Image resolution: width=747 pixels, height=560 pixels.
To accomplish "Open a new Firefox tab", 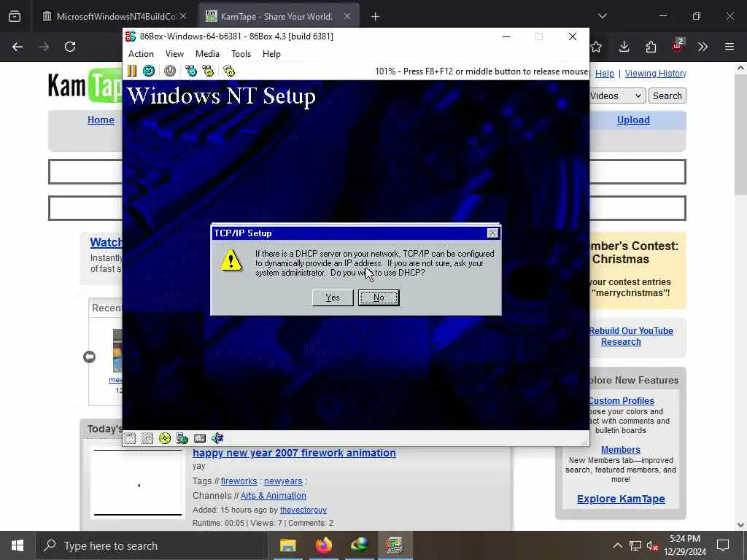I will coord(376,17).
